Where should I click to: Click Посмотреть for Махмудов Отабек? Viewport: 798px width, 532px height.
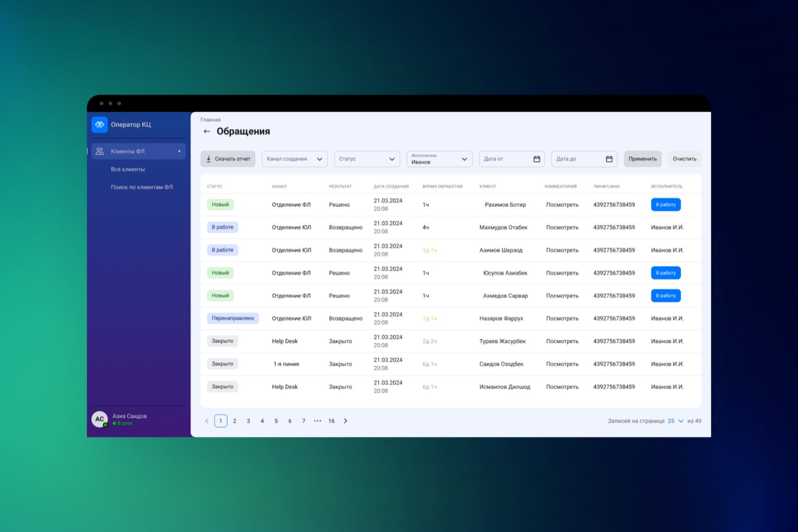coord(562,228)
